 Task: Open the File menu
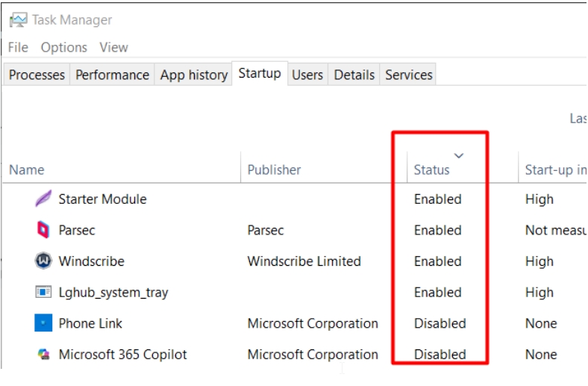(18, 47)
